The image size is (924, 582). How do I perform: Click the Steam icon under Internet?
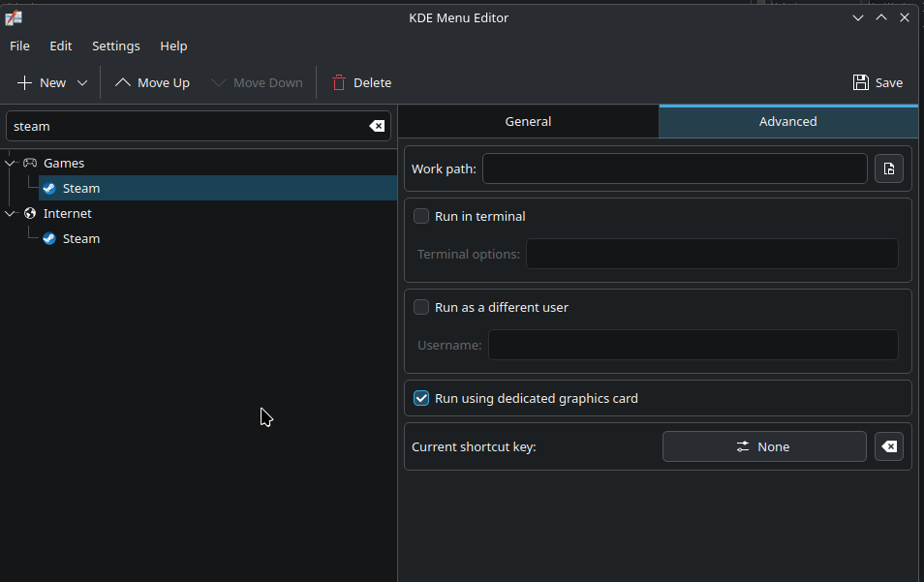[x=49, y=238]
